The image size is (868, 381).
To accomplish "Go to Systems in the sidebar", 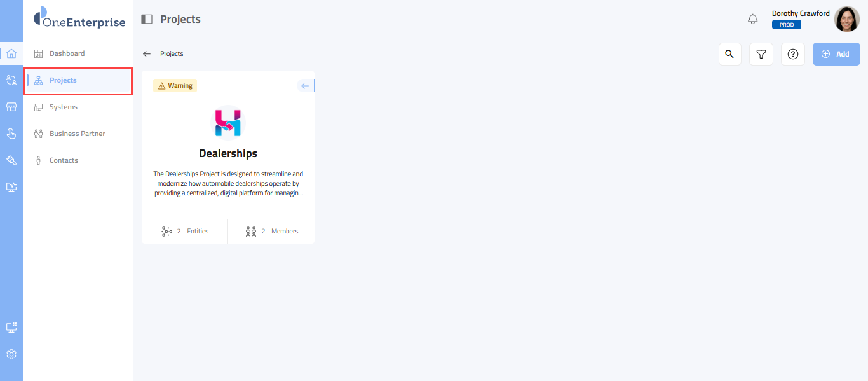I will [64, 107].
